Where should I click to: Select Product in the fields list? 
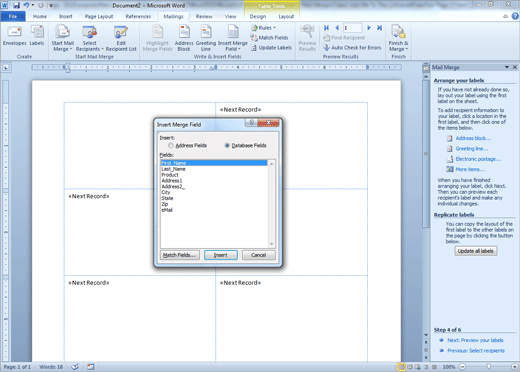[x=214, y=175]
